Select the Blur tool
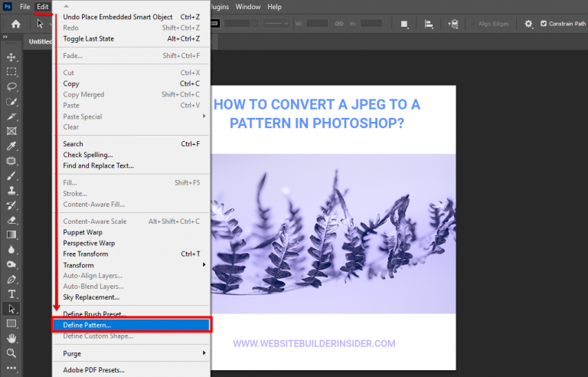Image resolution: width=588 pixels, height=377 pixels. (x=11, y=250)
